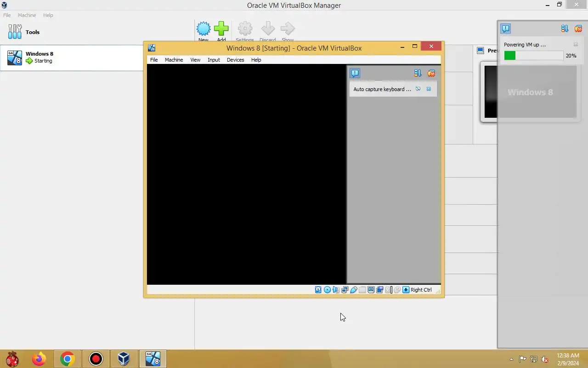
Task: Toggle keep-finished ordering icon in VM notification panel
Action: 418,73
